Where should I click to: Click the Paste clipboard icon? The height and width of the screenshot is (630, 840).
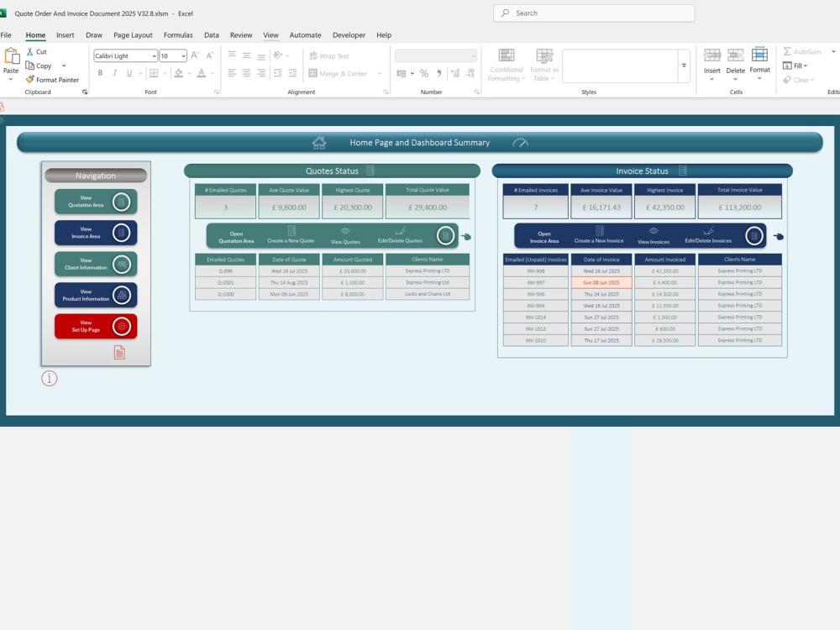click(11, 55)
